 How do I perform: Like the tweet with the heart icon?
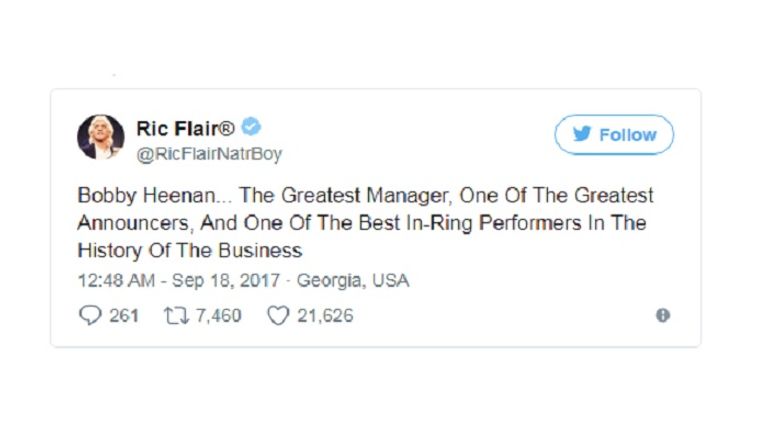pyautogui.click(x=277, y=316)
